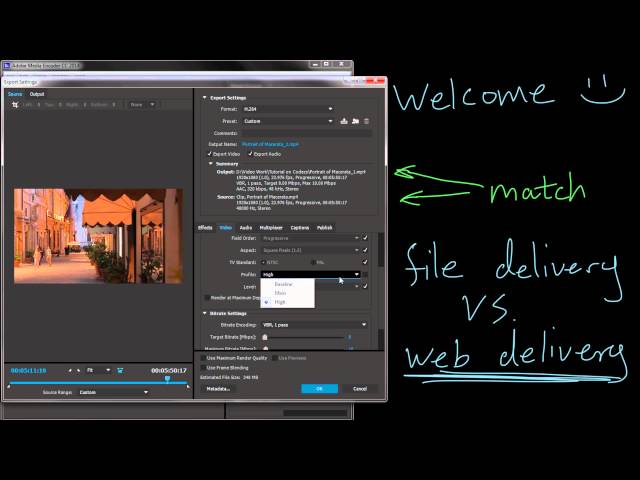This screenshot has height=480, width=640.
Task: Choose Baseline in the Profile list
Action: point(287,284)
